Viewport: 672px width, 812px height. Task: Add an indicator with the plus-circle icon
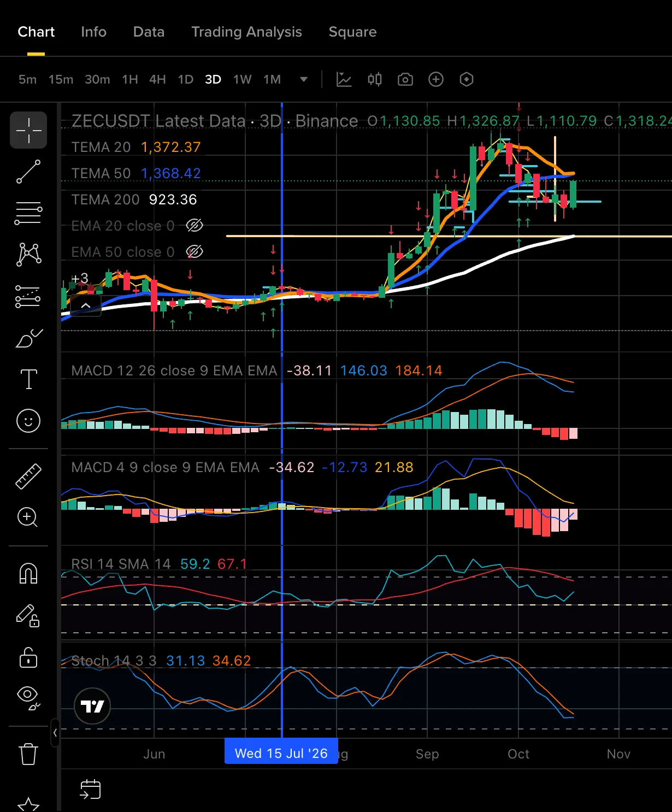click(436, 80)
